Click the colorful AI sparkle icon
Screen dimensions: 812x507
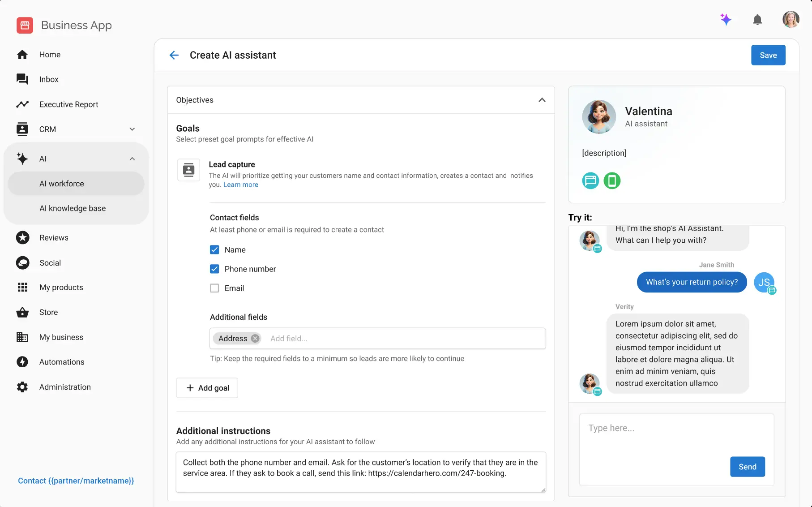[x=726, y=19]
